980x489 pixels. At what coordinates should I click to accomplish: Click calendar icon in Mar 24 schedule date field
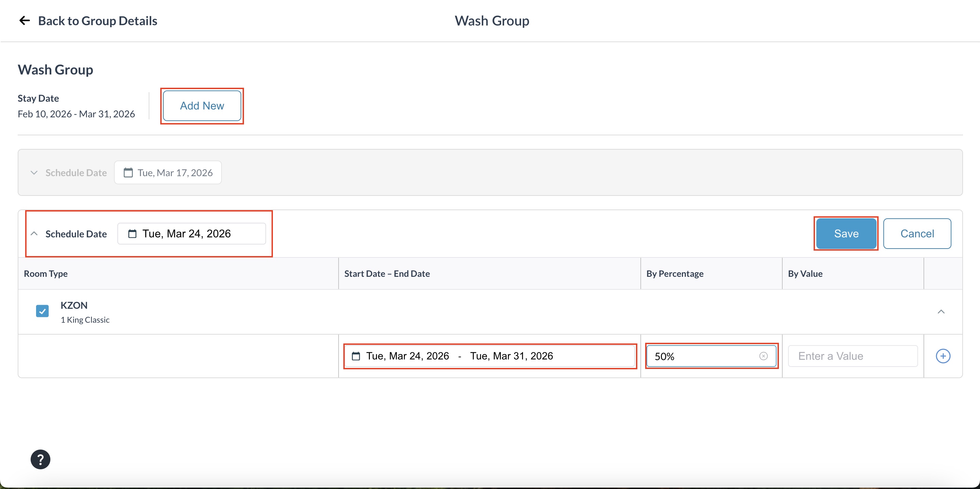[132, 234]
